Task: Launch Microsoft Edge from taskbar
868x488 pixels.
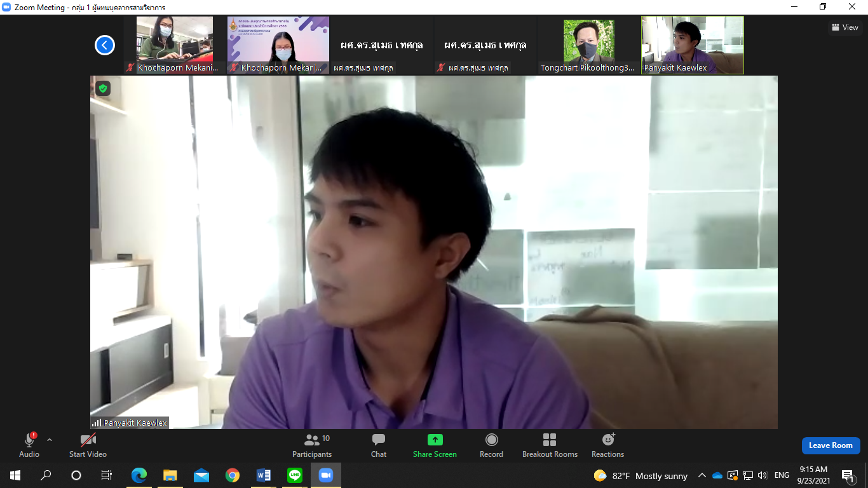Action: [139, 475]
